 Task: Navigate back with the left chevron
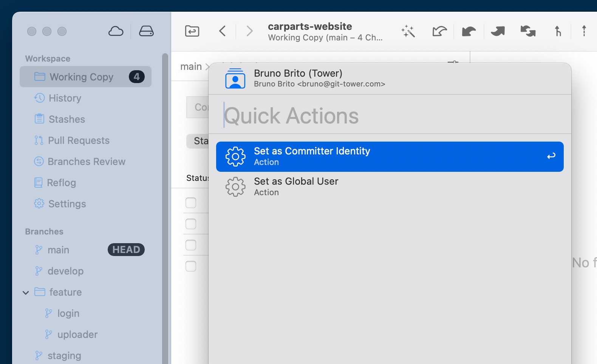pos(223,31)
